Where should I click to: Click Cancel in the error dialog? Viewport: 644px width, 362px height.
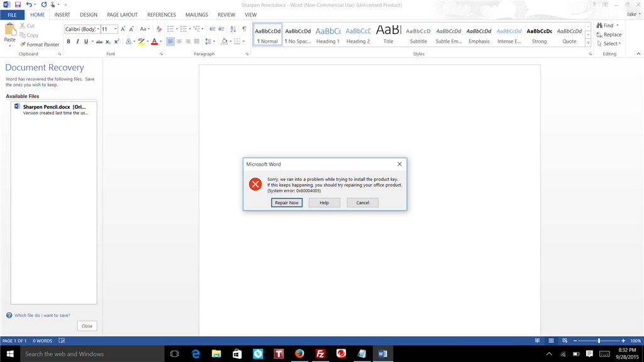pos(362,203)
